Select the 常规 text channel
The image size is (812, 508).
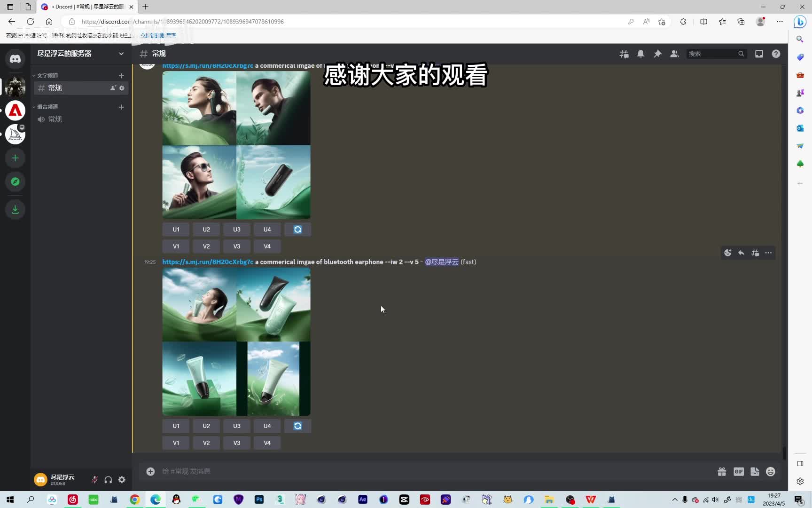pos(55,88)
